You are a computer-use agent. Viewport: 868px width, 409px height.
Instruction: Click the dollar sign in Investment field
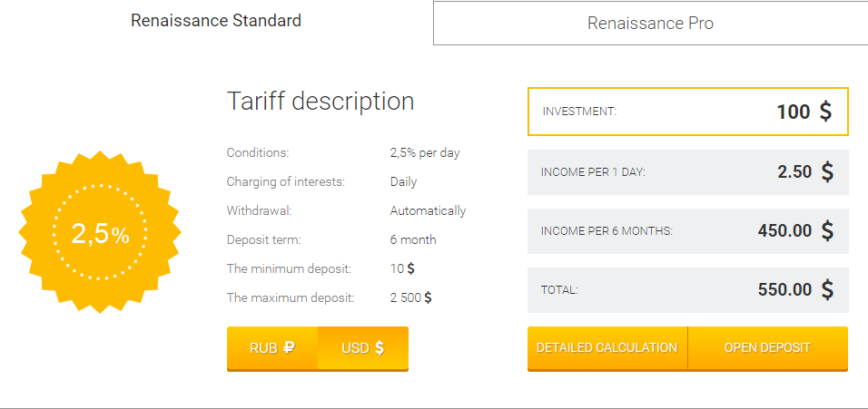(x=825, y=112)
